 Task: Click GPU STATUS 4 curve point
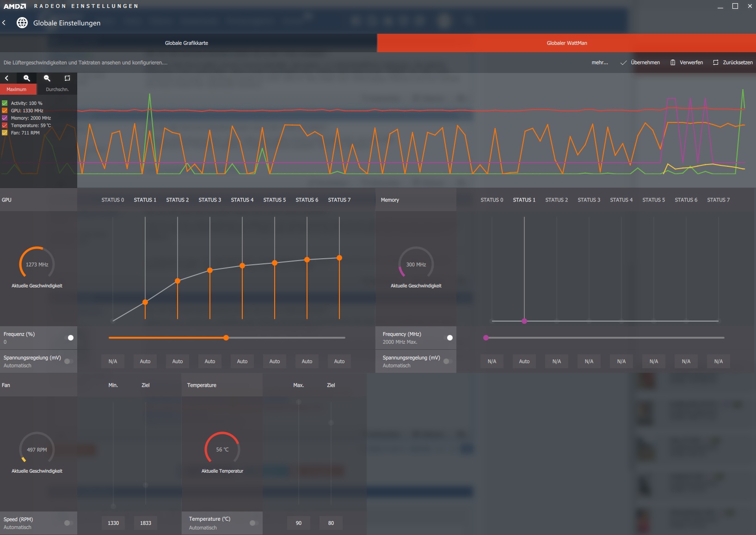click(x=242, y=266)
